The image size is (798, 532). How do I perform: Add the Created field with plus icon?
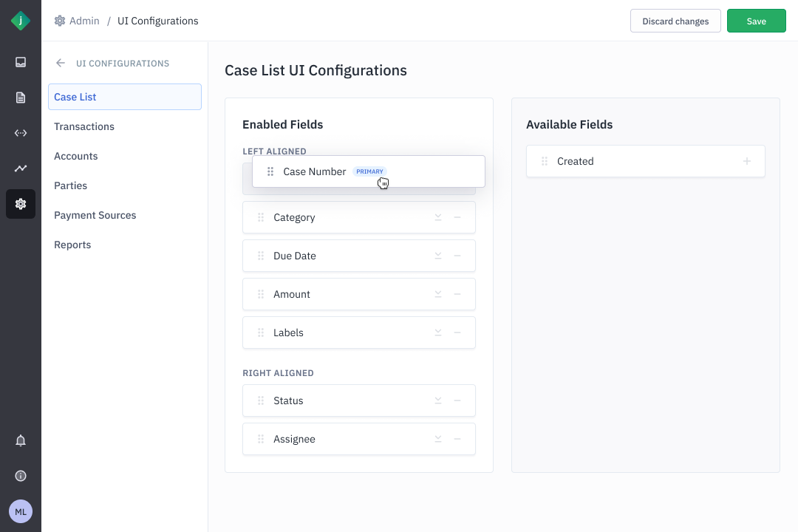point(747,161)
